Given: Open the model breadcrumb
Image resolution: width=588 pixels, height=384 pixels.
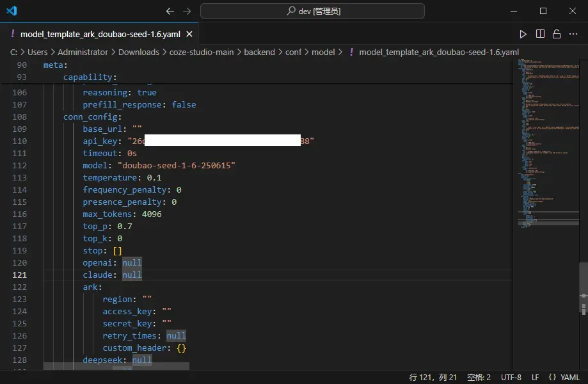Looking at the screenshot, I should tap(323, 52).
